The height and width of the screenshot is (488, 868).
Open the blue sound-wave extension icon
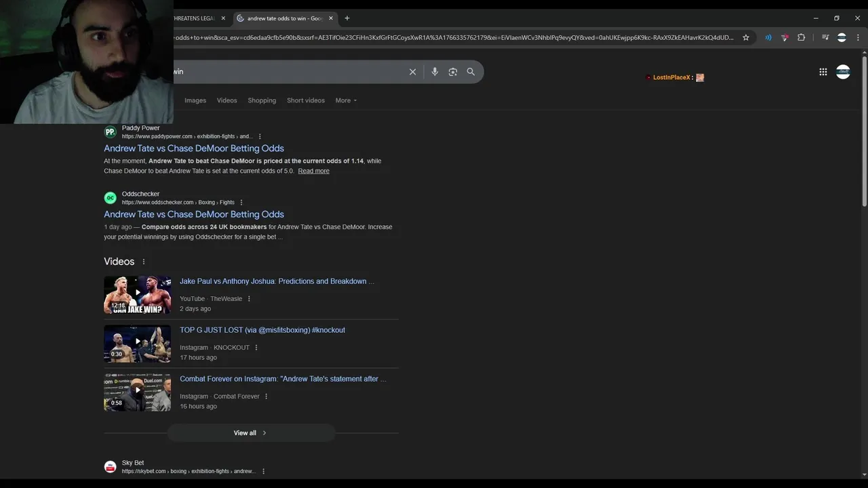point(768,38)
